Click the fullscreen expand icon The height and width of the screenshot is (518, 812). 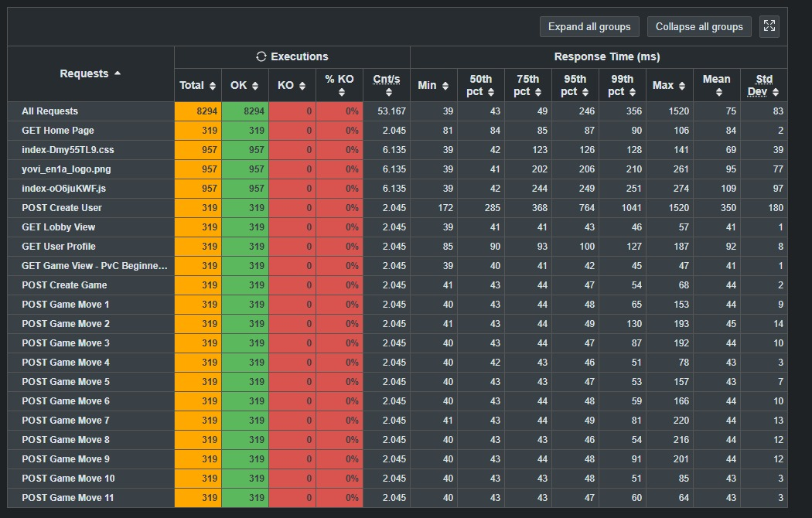769,26
